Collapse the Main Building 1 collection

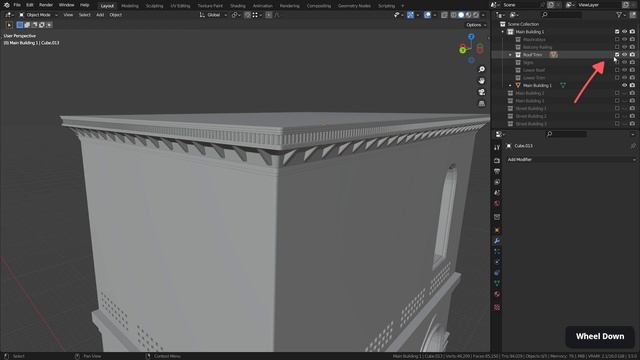[x=502, y=31]
